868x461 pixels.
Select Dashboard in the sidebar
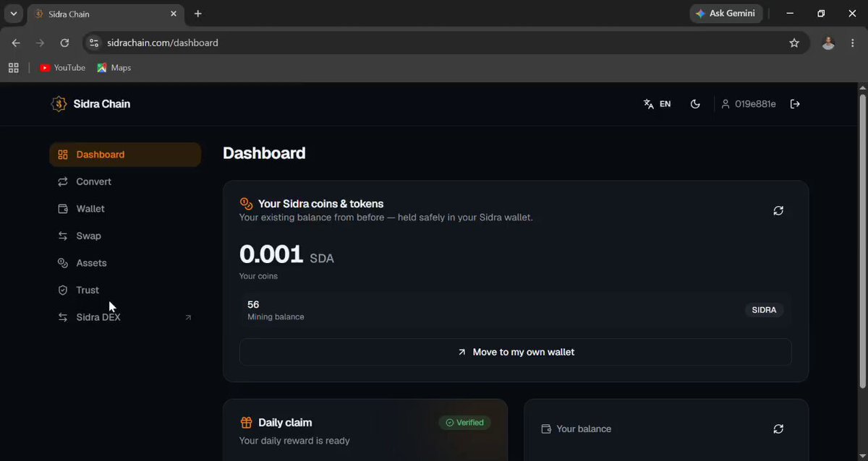click(125, 155)
